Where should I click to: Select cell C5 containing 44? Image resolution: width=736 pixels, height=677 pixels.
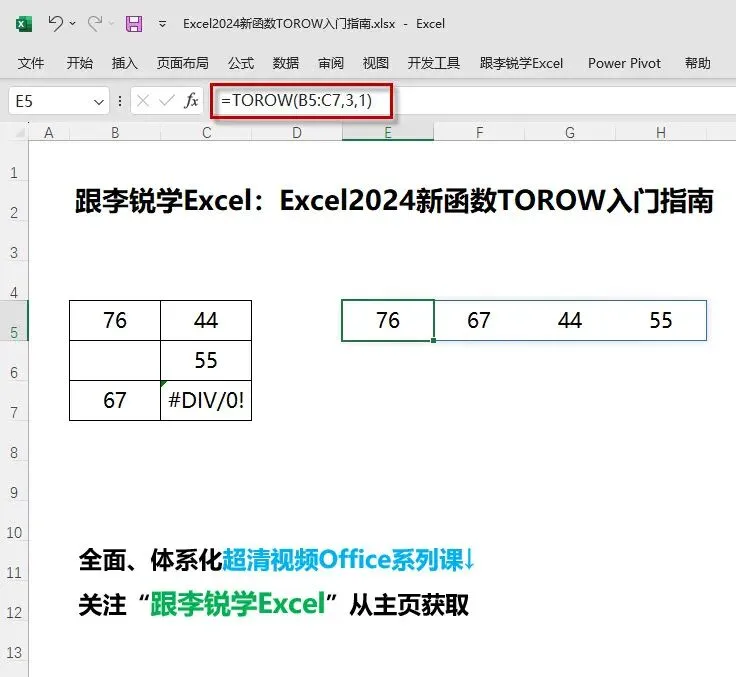click(206, 321)
